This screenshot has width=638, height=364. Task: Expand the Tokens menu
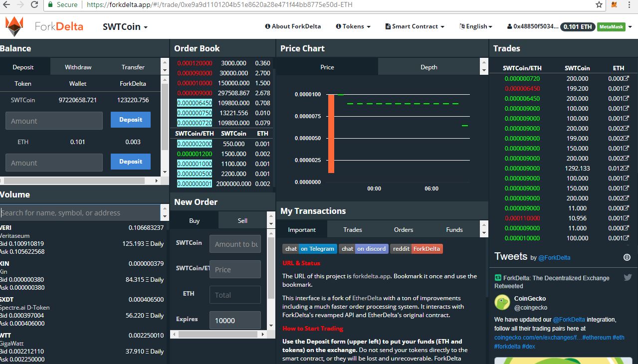point(353,26)
